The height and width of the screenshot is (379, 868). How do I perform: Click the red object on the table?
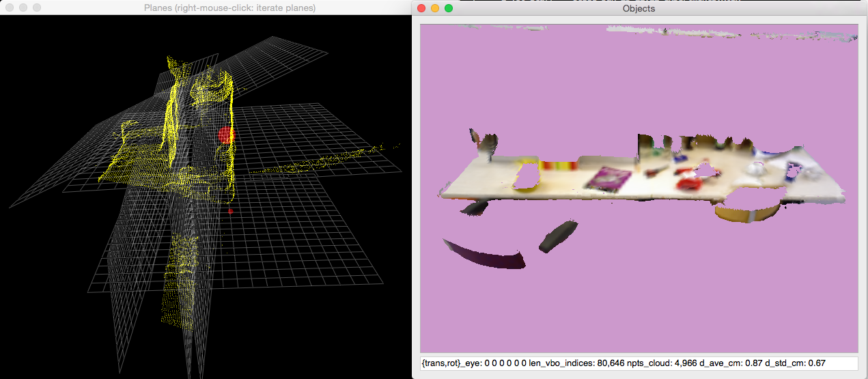[x=686, y=184]
